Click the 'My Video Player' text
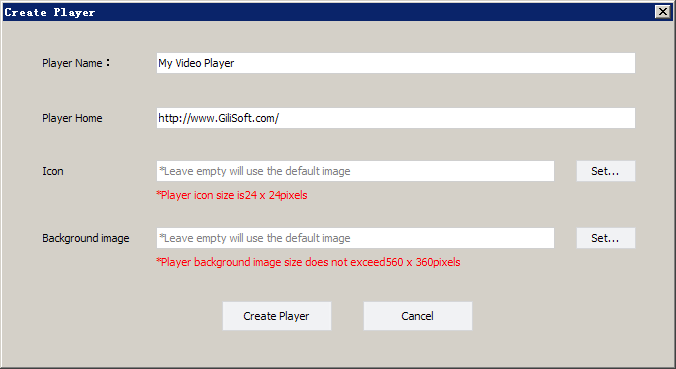 pyautogui.click(x=196, y=63)
